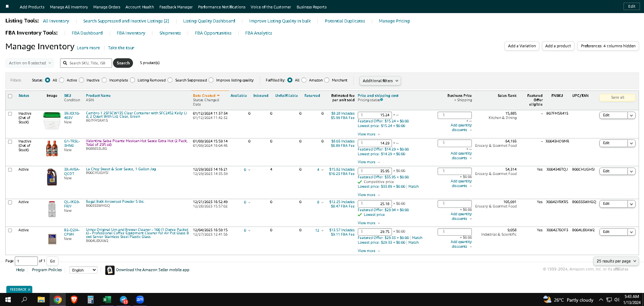Click the price field showing 35.95
The height and width of the screenshot is (306, 644).
[375, 171]
